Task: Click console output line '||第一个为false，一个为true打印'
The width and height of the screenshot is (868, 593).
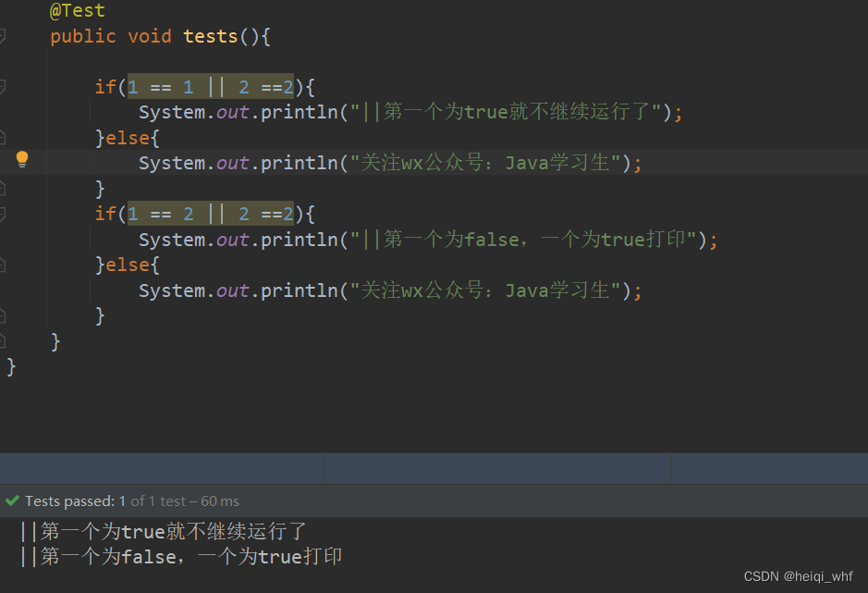Action: coord(181,556)
